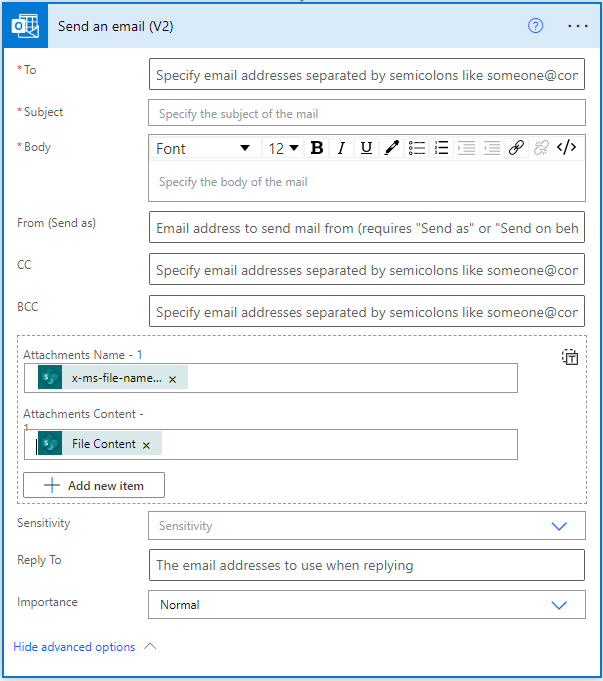
Task: Open the action's more options ellipsis menu
Action: pos(578,26)
